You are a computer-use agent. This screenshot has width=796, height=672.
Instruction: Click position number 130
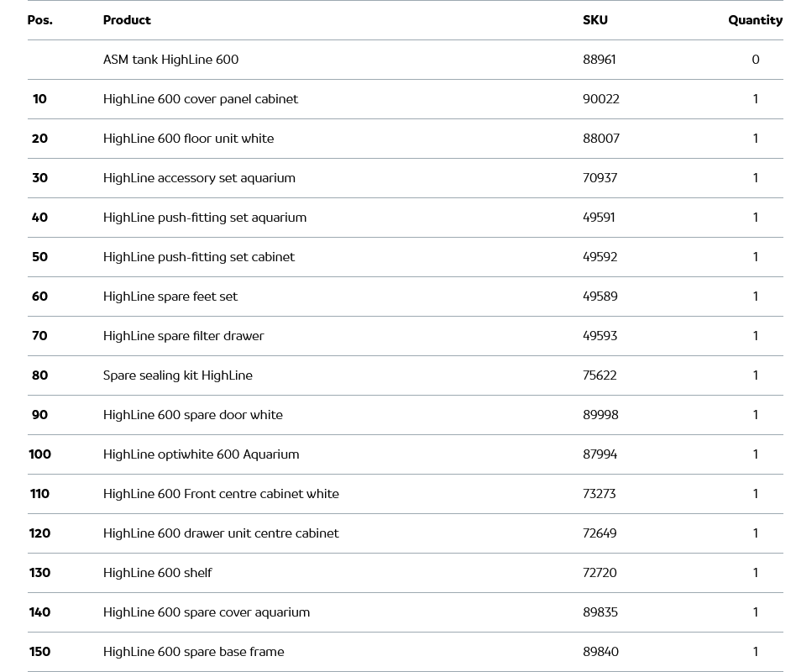tap(39, 573)
